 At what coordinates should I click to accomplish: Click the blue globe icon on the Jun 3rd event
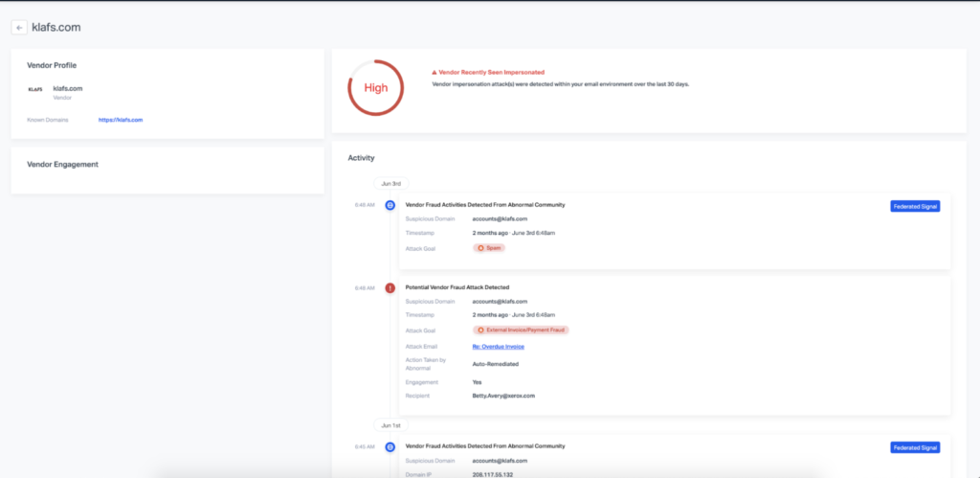[x=390, y=205]
